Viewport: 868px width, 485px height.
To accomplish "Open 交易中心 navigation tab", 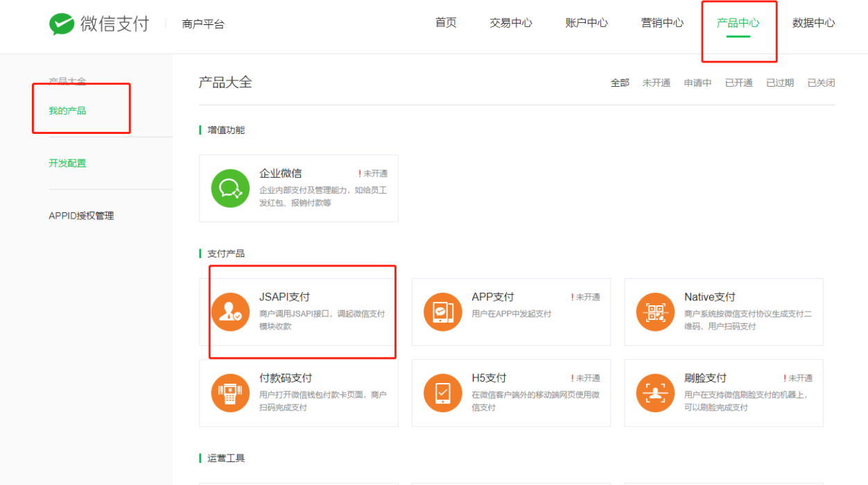I will click(x=511, y=23).
